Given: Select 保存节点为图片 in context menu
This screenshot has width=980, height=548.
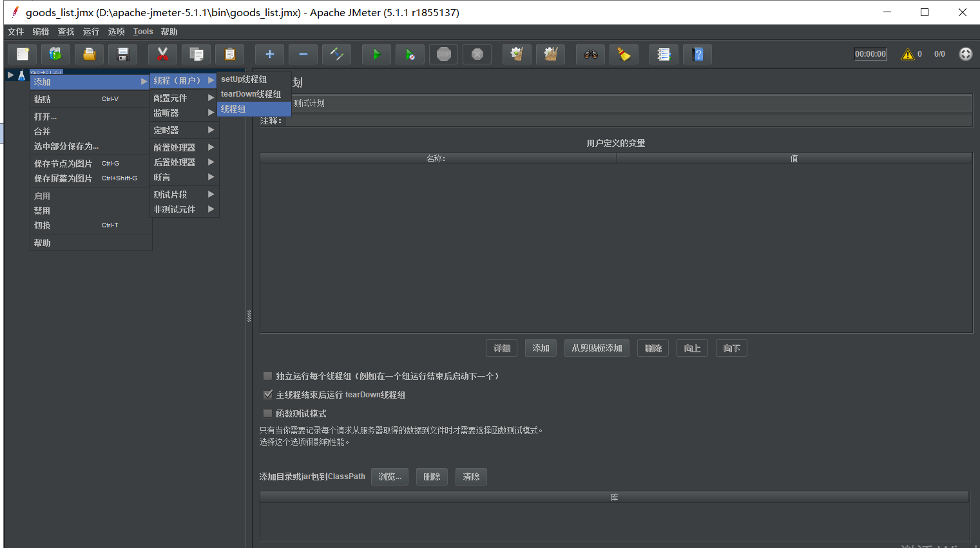Looking at the screenshot, I should (x=90, y=164).
